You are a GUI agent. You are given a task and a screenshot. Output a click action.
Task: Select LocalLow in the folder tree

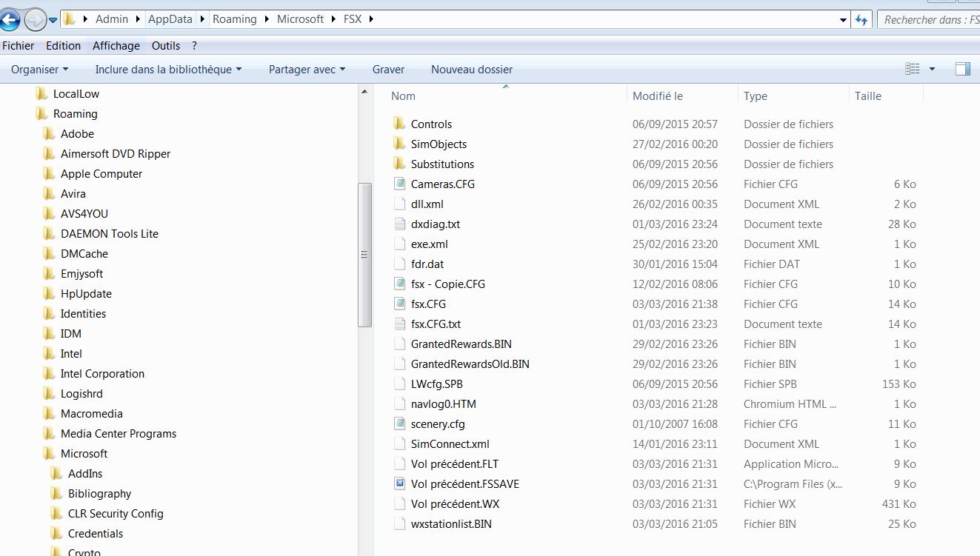pyautogui.click(x=76, y=93)
